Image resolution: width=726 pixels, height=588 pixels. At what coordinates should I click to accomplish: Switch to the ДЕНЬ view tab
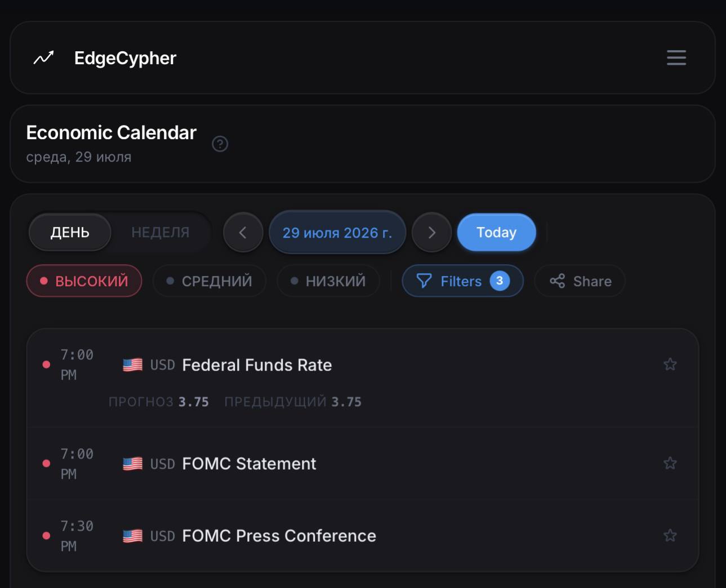point(70,232)
